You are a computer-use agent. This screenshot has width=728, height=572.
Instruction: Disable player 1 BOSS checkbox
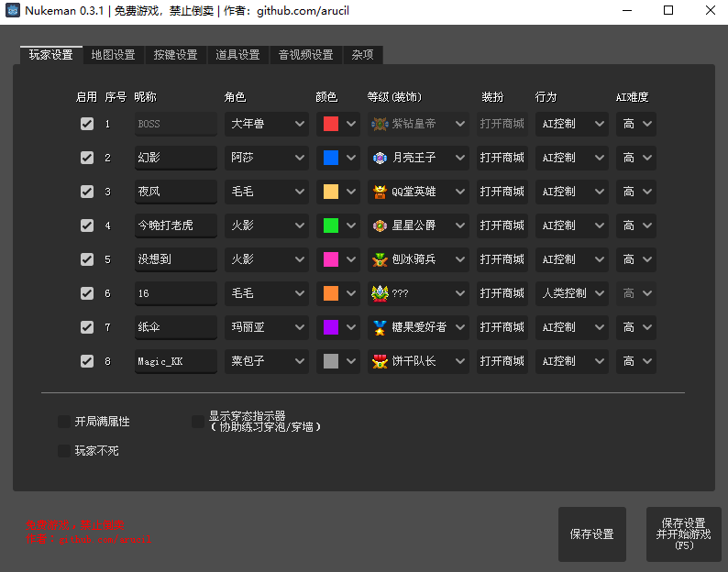tap(87, 124)
